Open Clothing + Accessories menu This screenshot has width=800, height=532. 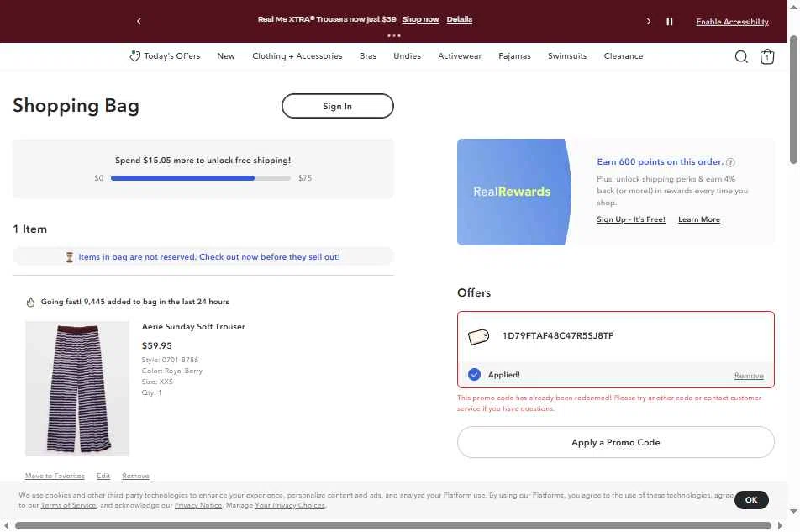297,56
